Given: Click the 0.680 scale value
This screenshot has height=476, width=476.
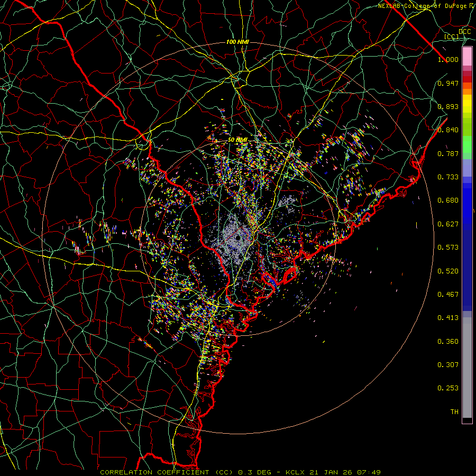Looking at the screenshot, I should pyautogui.click(x=448, y=200).
